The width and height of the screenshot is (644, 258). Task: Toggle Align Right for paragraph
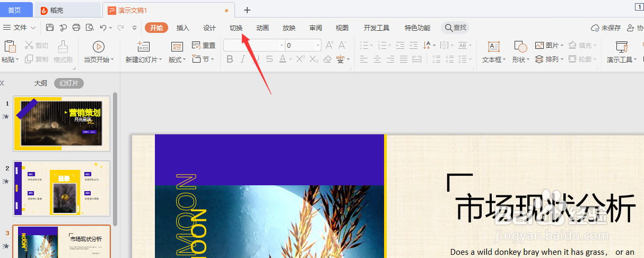coord(390,59)
